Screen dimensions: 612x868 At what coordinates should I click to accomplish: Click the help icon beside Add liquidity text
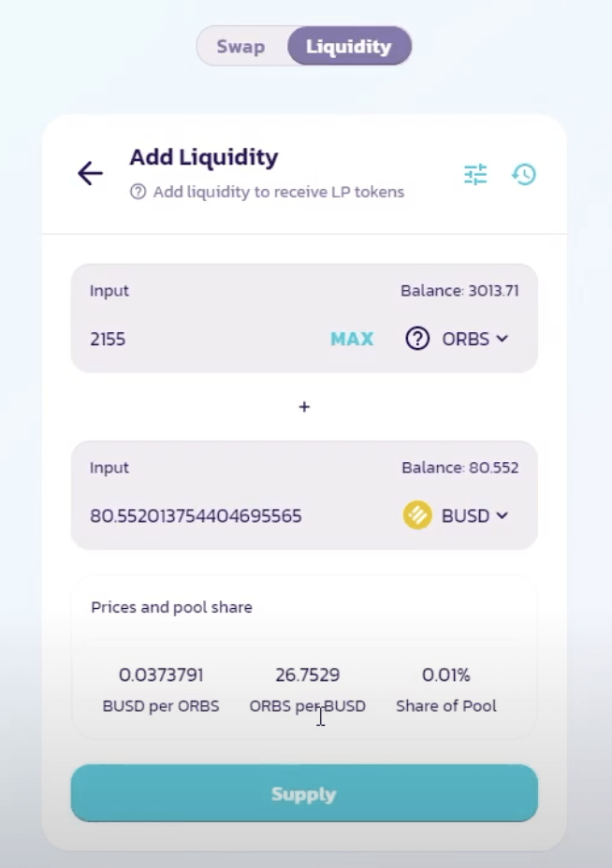(x=138, y=192)
